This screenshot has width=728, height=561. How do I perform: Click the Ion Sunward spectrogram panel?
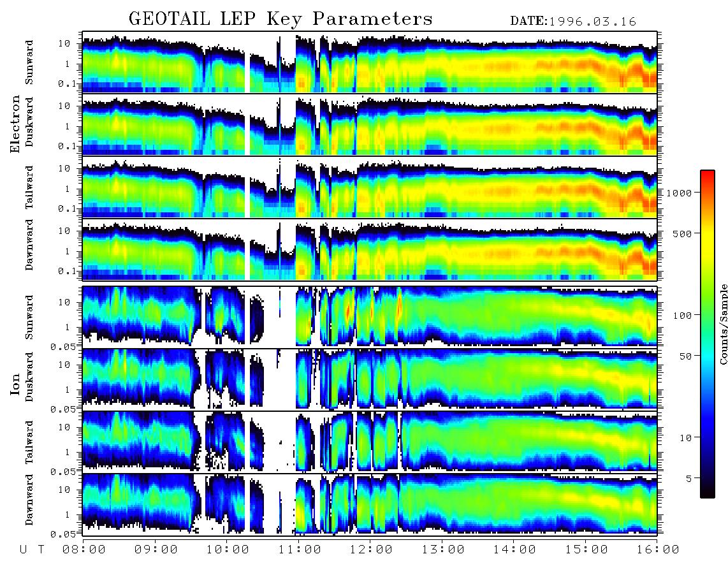click(370, 317)
